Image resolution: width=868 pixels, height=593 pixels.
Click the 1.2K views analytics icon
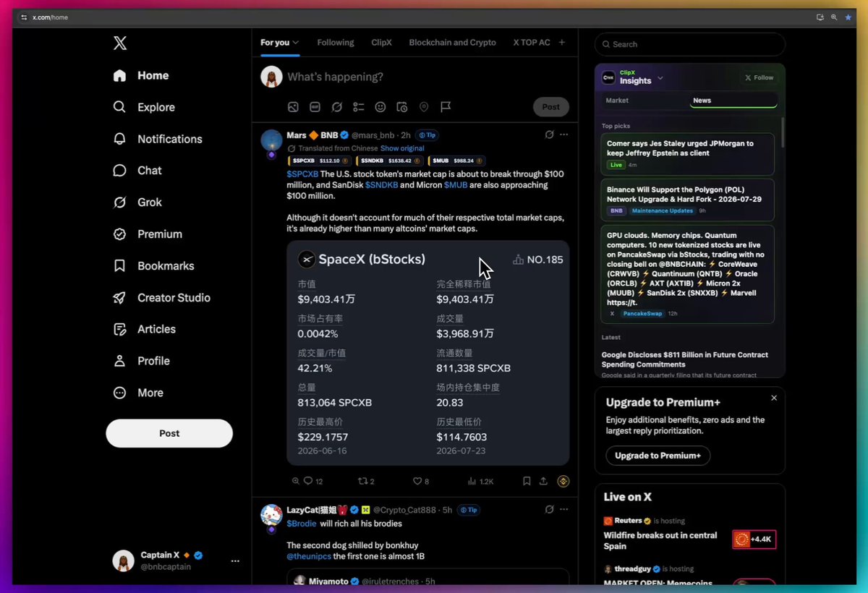pos(480,481)
